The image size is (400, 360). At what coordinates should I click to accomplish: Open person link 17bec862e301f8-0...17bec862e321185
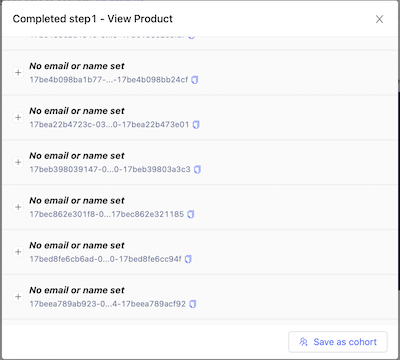click(x=107, y=214)
